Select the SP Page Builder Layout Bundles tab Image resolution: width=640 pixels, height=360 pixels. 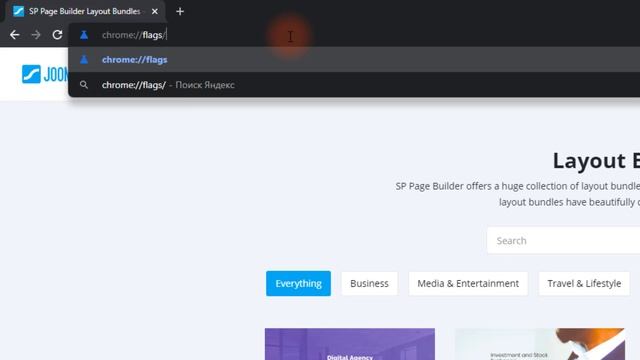coord(84,11)
